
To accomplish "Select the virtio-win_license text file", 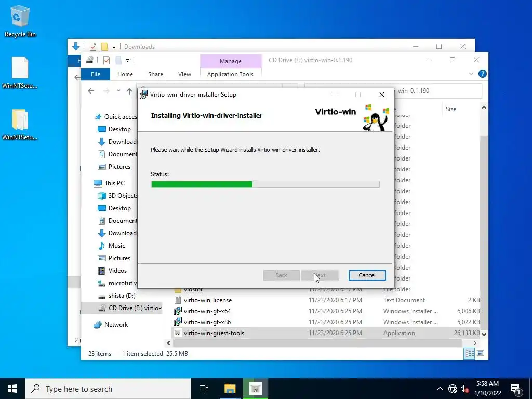I will [208, 300].
